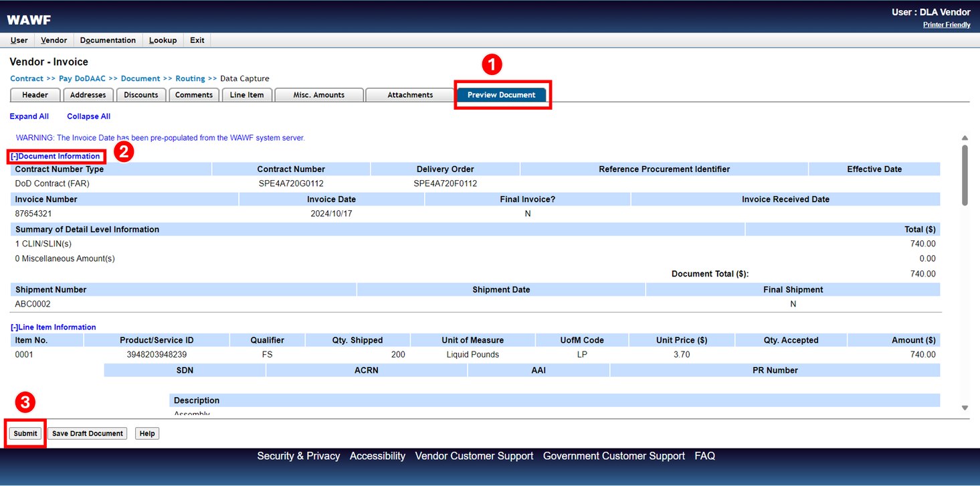Click the vertical scrollbar thumb
980x486 pixels.
tap(965, 175)
